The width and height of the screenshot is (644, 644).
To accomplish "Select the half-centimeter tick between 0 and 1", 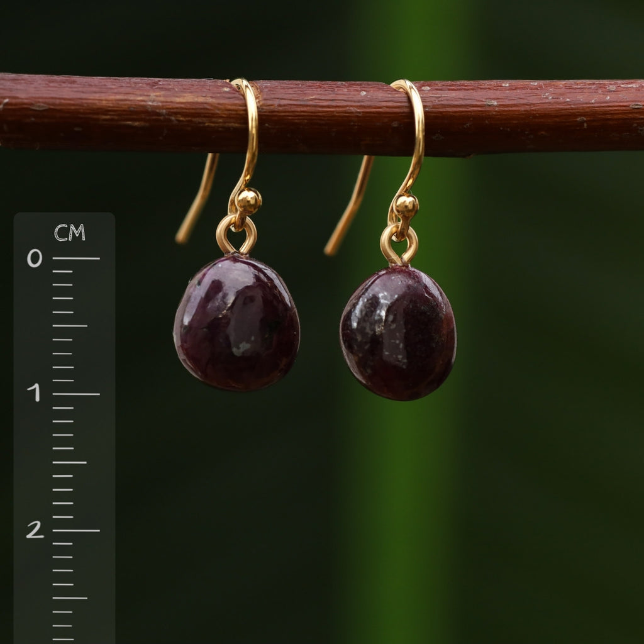I will click(69, 326).
